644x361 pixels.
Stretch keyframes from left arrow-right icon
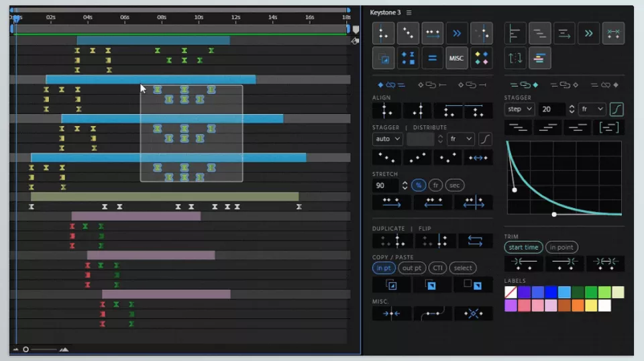tap(391, 202)
